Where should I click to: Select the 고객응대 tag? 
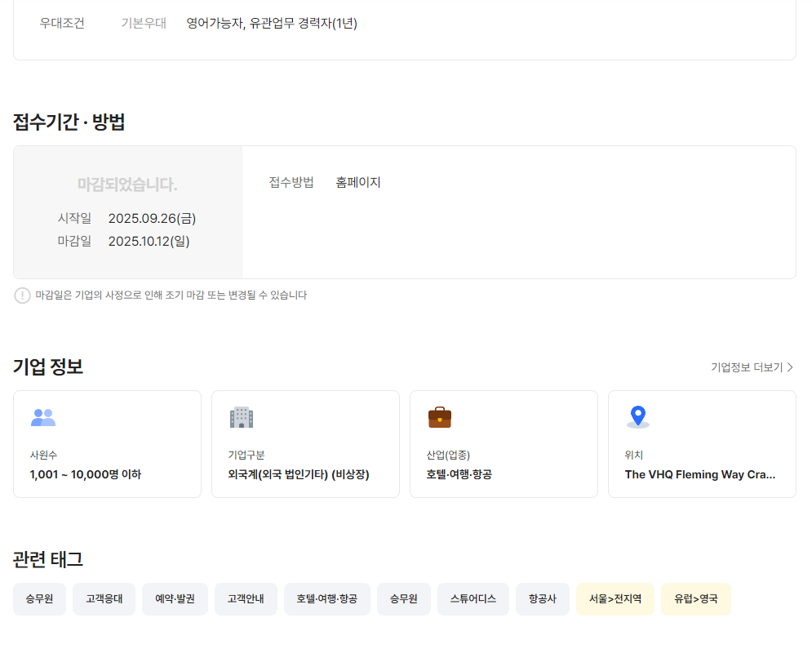[x=104, y=599]
